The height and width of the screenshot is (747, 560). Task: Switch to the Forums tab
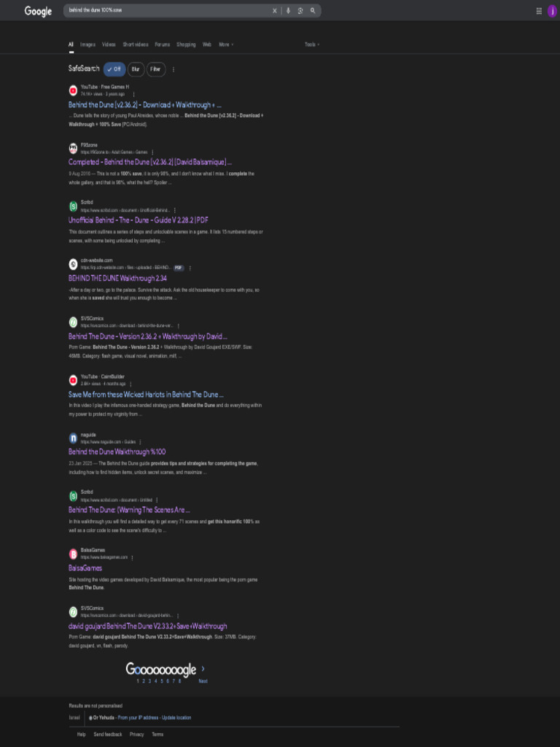tap(163, 44)
